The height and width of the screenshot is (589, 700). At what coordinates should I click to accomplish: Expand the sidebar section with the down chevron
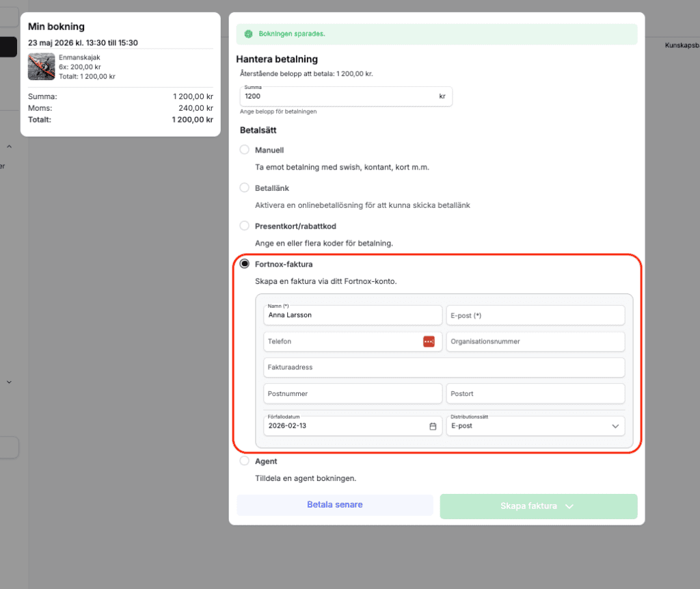click(x=10, y=382)
